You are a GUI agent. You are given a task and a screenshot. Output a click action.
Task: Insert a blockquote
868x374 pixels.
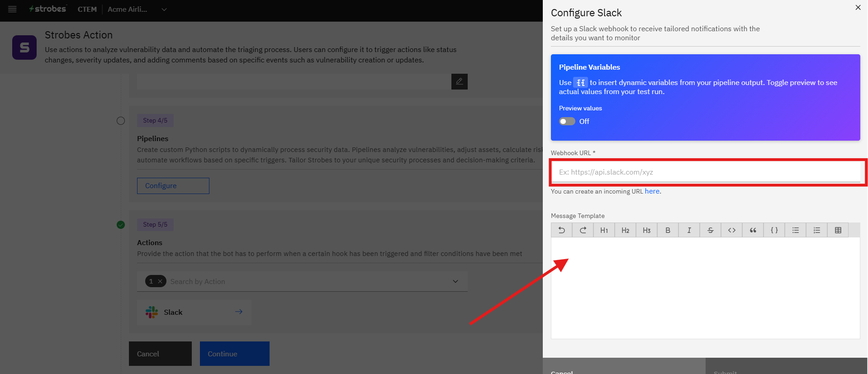[753, 230]
